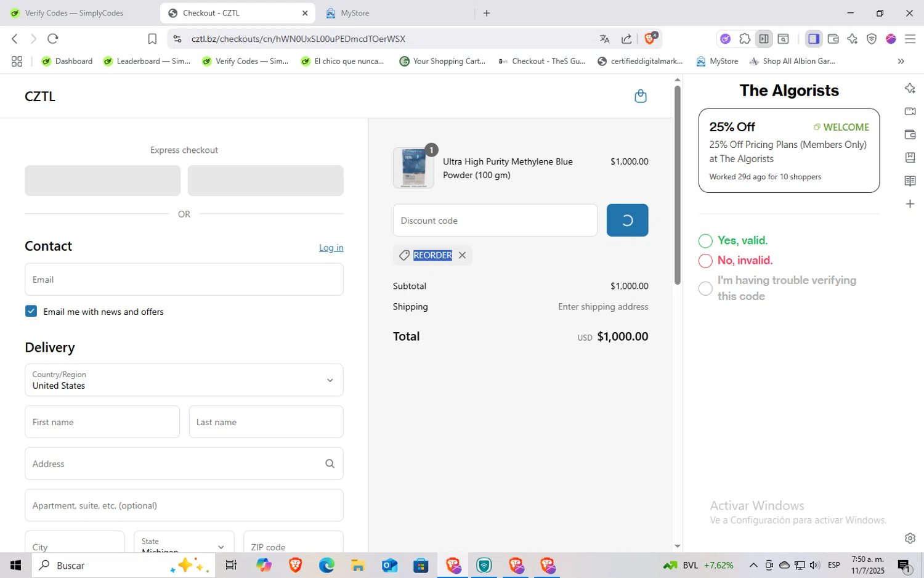The height and width of the screenshot is (578, 924).
Task: Open the bookmarks icon in the sidebar
Action: click(x=910, y=157)
